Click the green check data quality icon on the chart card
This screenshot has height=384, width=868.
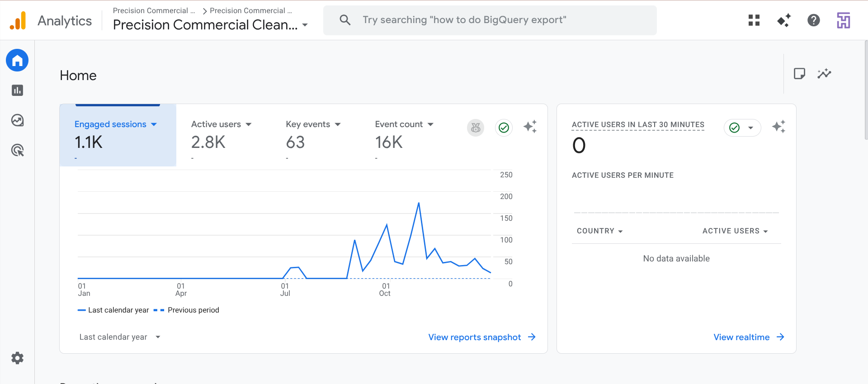(x=504, y=128)
